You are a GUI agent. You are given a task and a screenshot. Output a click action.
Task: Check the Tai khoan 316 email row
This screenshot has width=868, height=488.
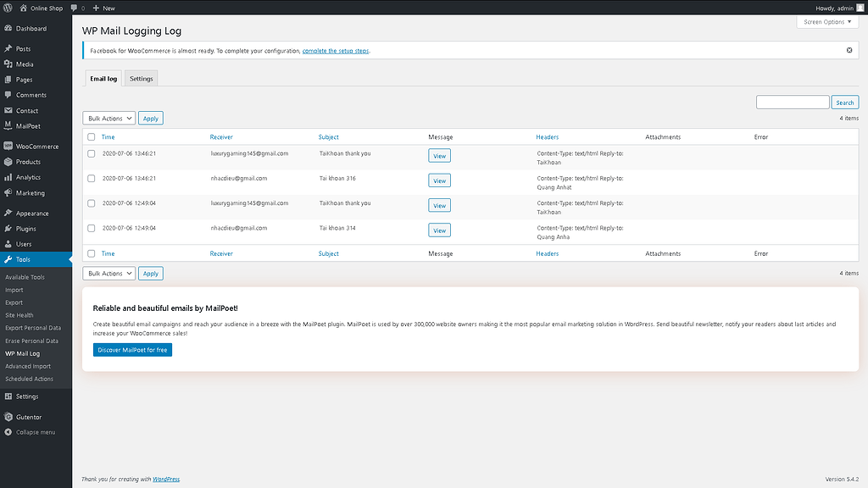pyautogui.click(x=92, y=180)
